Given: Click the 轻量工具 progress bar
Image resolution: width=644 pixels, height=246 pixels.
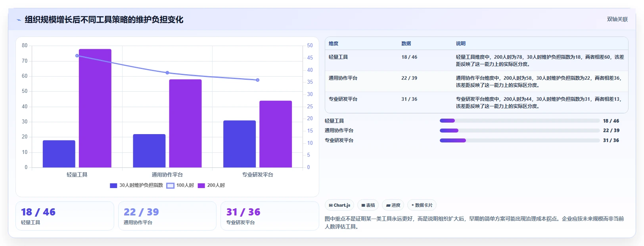Looking at the screenshot, I should 519,121.
